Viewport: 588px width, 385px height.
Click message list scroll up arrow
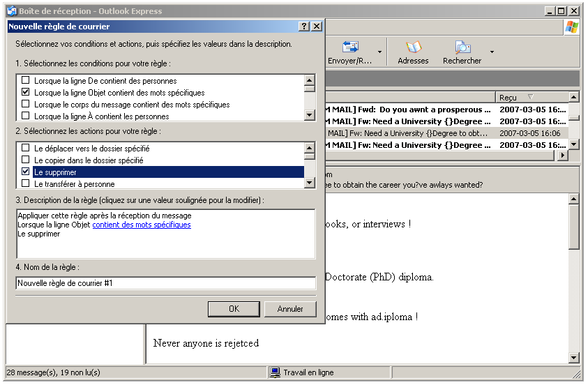574,97
